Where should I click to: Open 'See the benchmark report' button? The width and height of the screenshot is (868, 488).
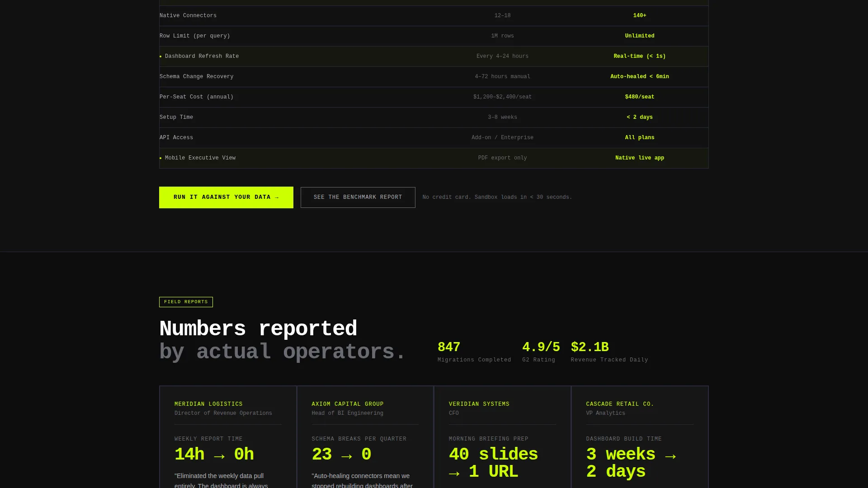pyautogui.click(x=358, y=197)
